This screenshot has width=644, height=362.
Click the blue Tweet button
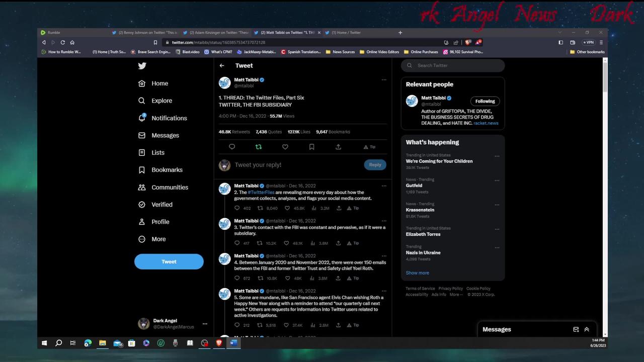click(169, 261)
